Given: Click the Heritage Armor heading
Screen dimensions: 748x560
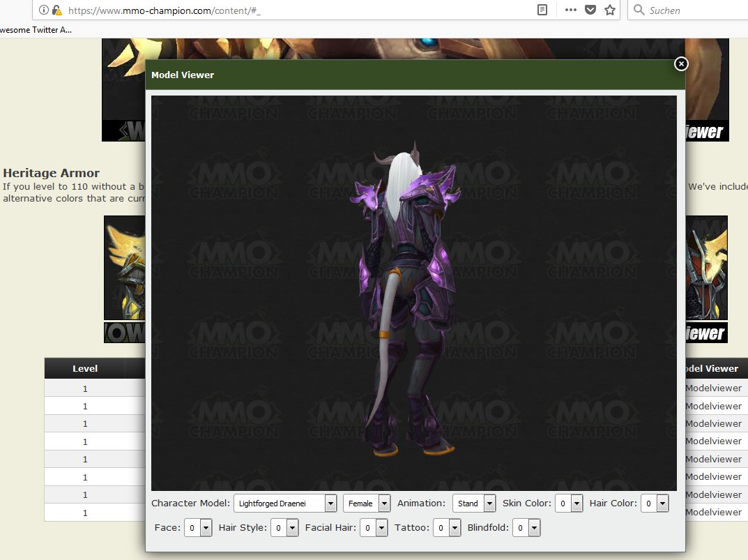Looking at the screenshot, I should (52, 173).
